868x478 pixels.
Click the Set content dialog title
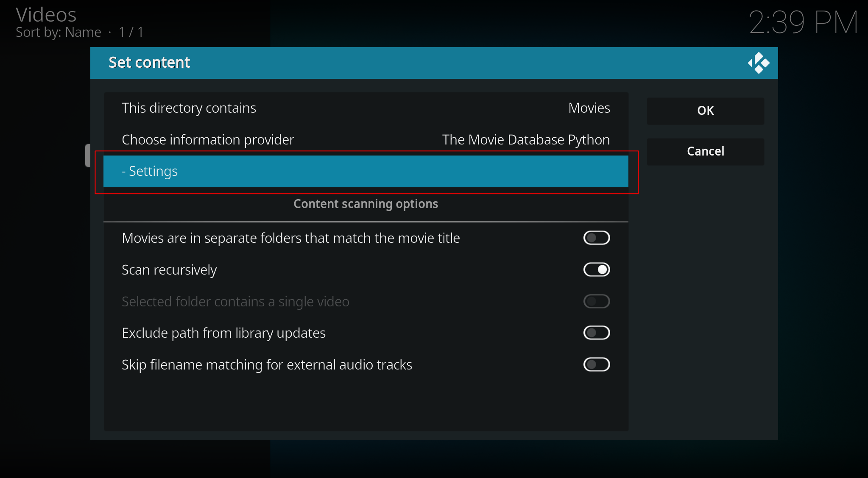[149, 63]
